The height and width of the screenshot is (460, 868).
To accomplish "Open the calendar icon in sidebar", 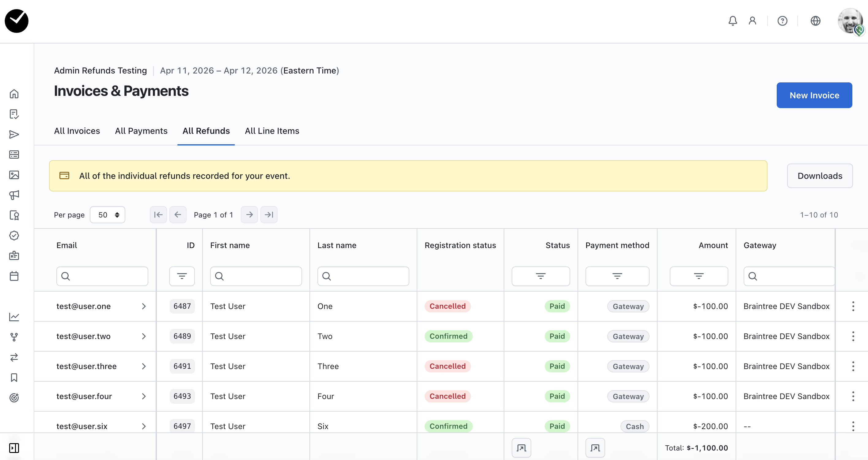I will coord(14,276).
